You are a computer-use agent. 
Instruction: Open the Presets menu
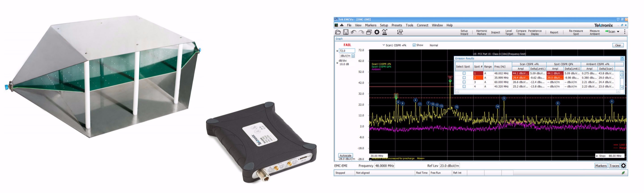(396, 25)
